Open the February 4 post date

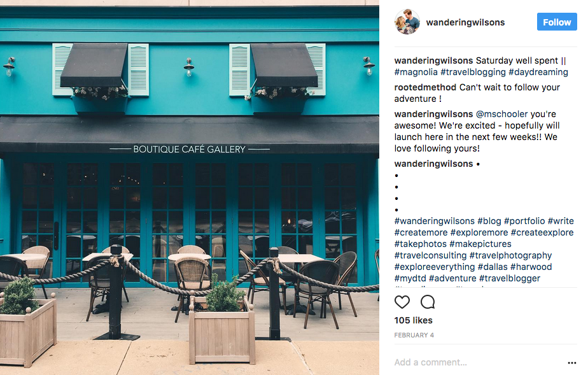tap(414, 336)
